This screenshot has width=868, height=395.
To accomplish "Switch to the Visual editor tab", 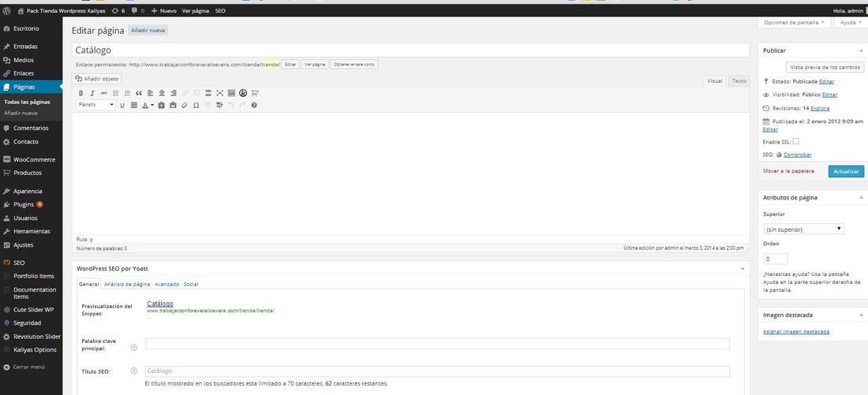I will [715, 80].
